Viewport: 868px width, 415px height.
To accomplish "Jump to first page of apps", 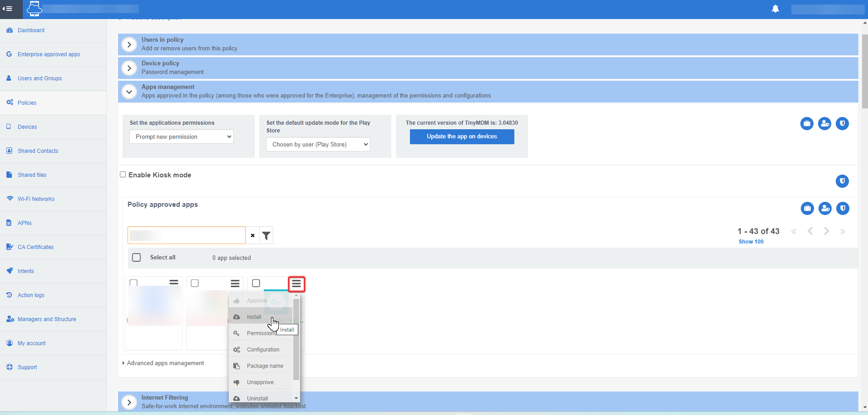I will pyautogui.click(x=794, y=231).
